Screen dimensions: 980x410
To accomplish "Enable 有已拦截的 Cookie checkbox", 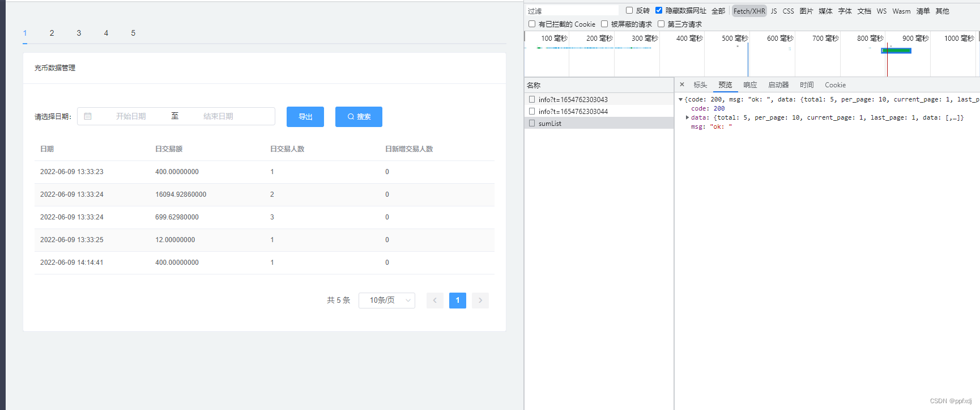I will pyautogui.click(x=532, y=24).
